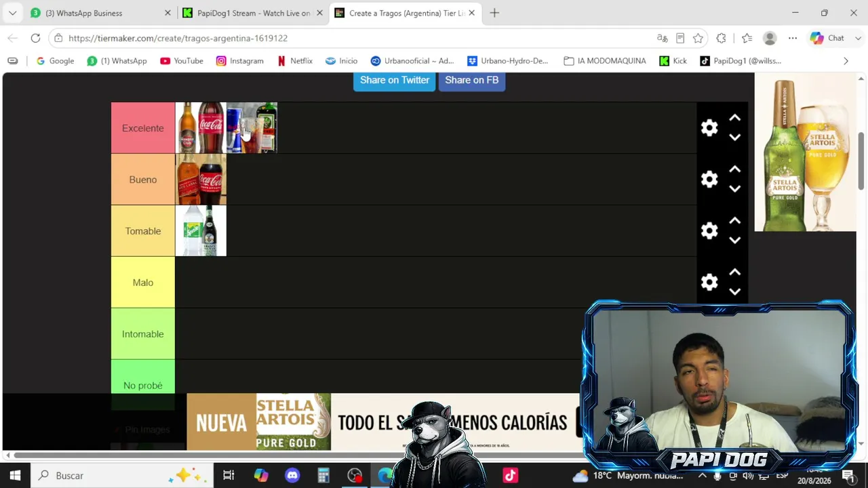Go back to the previous page
This screenshot has width=868, height=488.
[12, 38]
